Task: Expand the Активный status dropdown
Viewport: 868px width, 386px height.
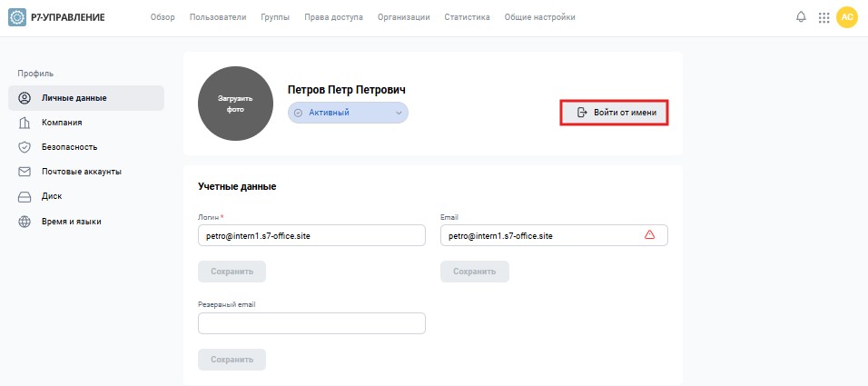Action: click(x=399, y=113)
